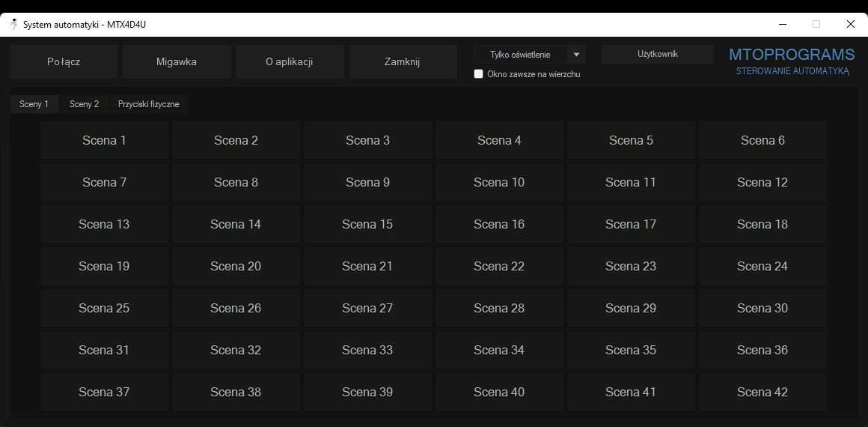The width and height of the screenshot is (868, 427).
Task: Select Scena 42
Action: tap(763, 392)
